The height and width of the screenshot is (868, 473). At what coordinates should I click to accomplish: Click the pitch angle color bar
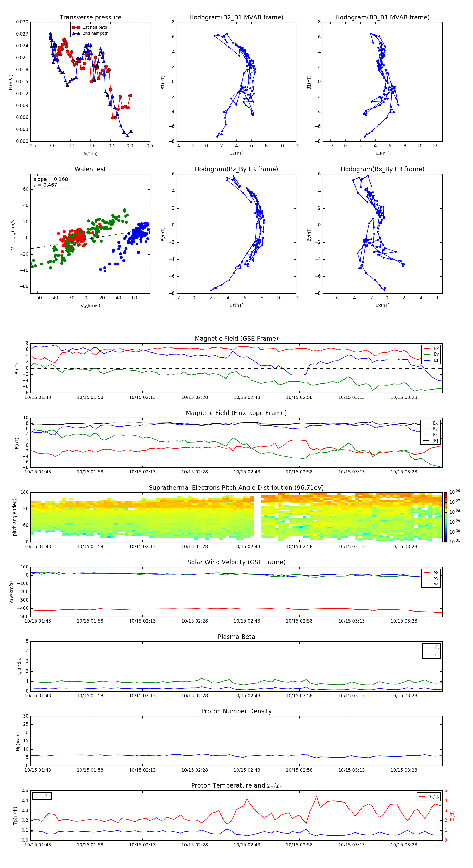(x=446, y=517)
